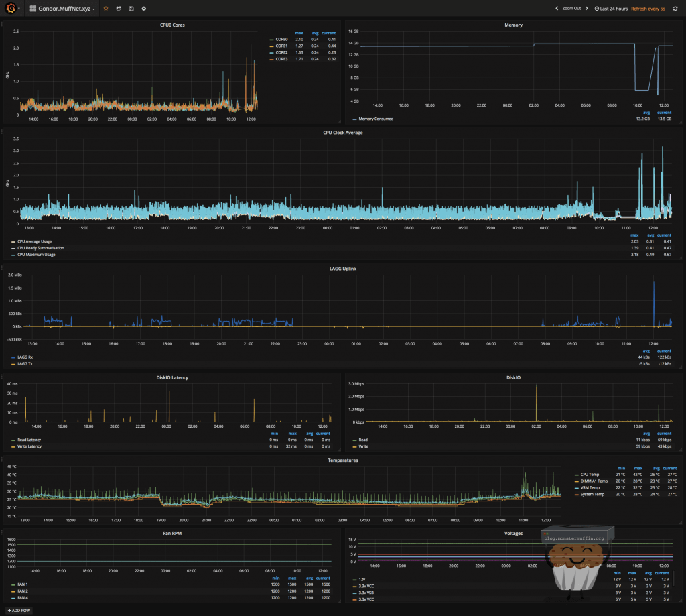
Task: Click the FAN 1 legend color swatch
Action: pyautogui.click(x=13, y=584)
